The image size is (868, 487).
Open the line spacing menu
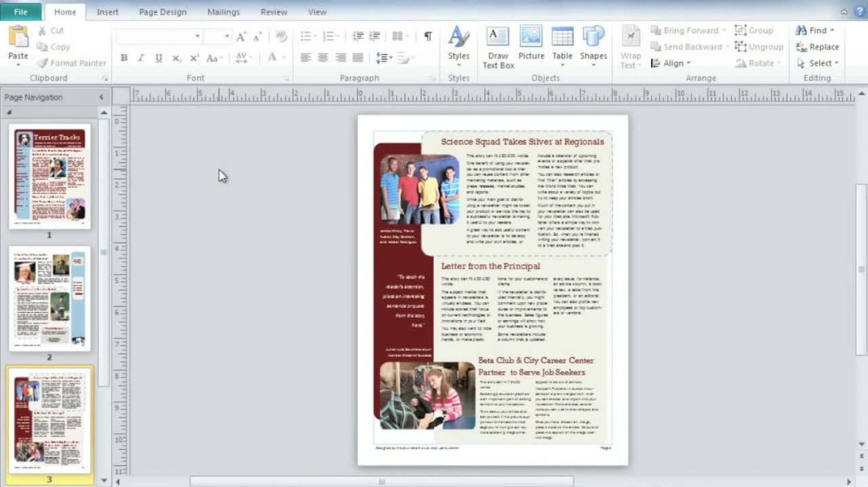tap(384, 57)
